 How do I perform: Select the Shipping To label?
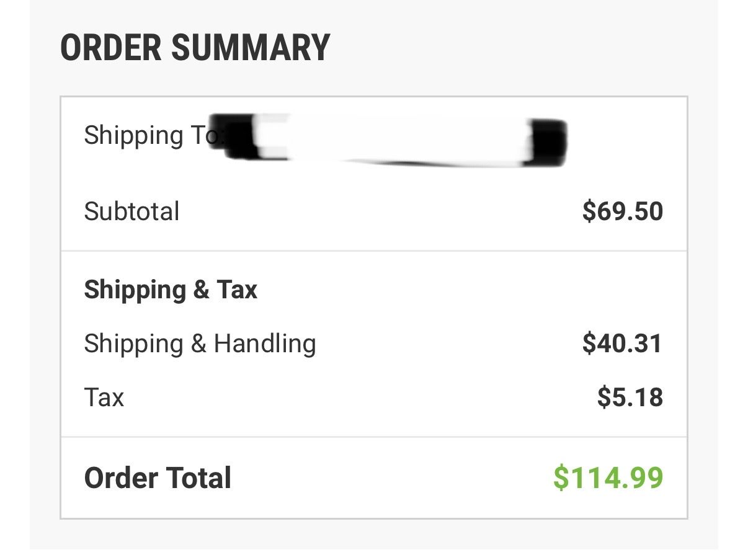149,135
